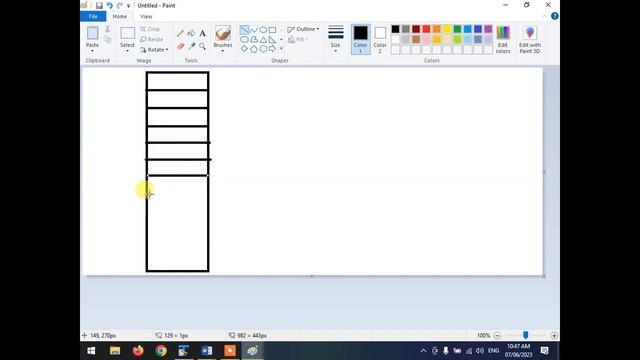Expand the Paste dropdown arrow
The image size is (640, 360).
coord(93,51)
